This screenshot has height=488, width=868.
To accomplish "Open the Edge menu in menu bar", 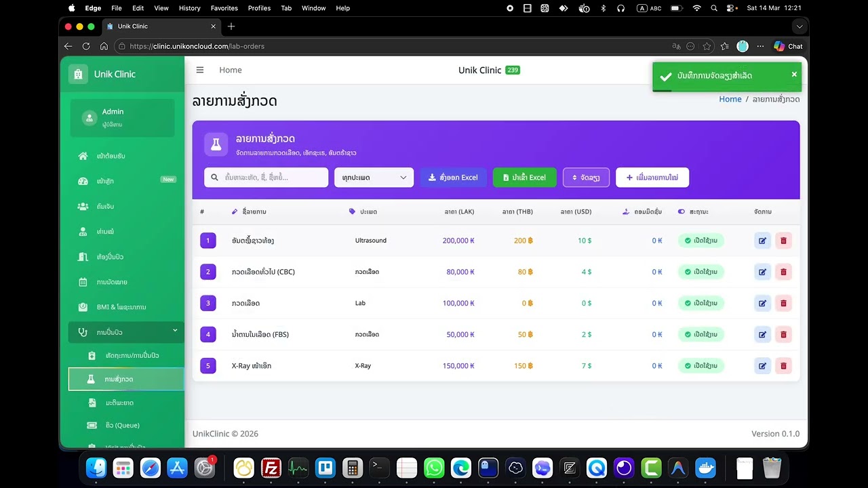I will click(x=93, y=8).
